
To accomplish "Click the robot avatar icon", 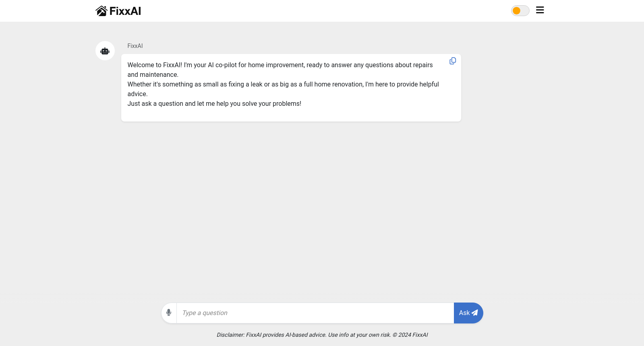I will pyautogui.click(x=105, y=51).
